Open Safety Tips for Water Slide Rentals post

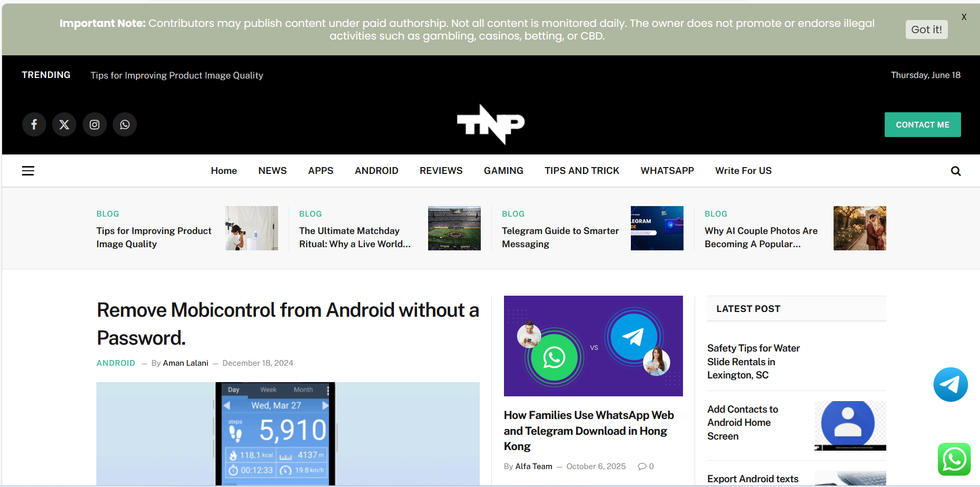tap(754, 362)
